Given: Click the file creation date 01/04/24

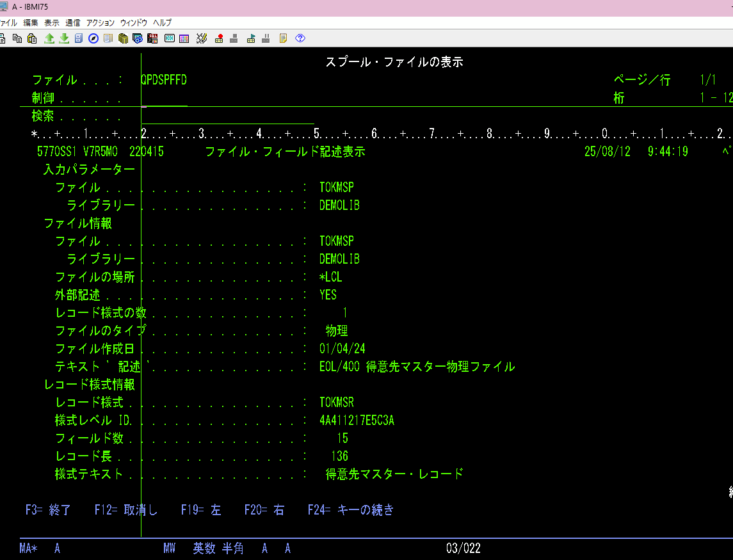Looking at the screenshot, I should pos(342,348).
